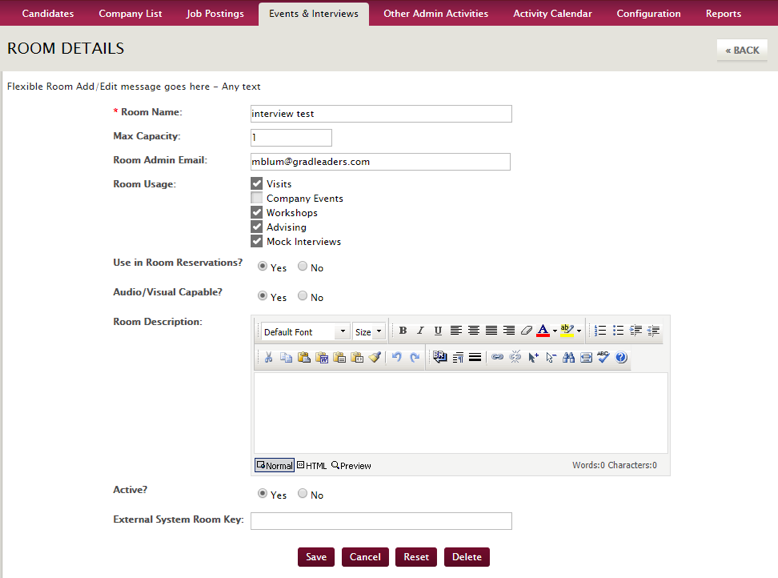
Task: Check the Company Events checkbox
Action: pyautogui.click(x=257, y=198)
